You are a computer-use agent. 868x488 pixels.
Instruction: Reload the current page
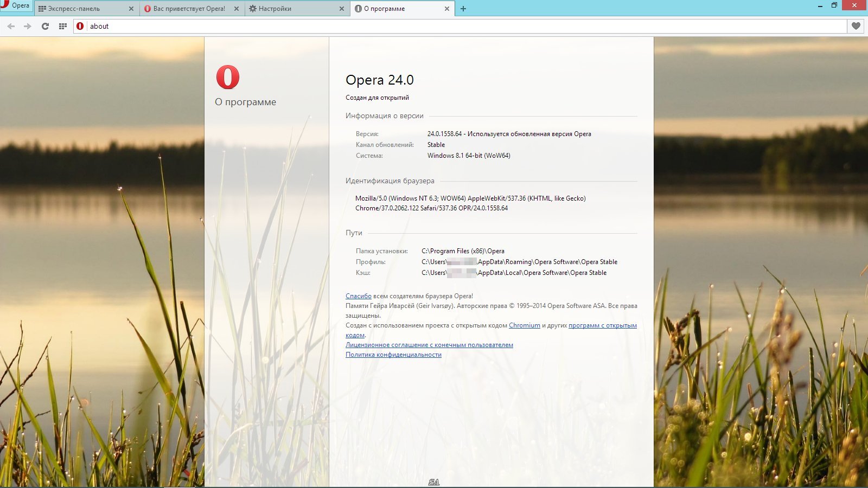click(45, 26)
